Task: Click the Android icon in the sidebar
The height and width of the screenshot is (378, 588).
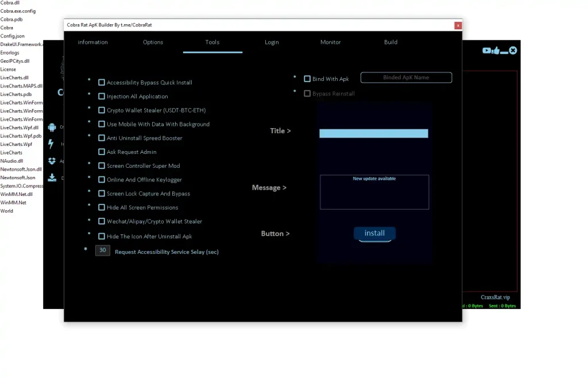Action: click(52, 127)
